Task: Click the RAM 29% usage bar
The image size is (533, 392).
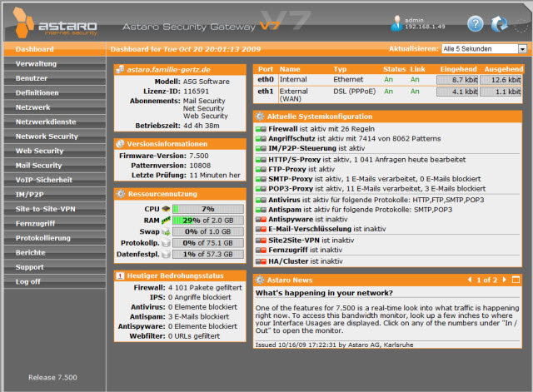Action: pyautogui.click(x=208, y=221)
